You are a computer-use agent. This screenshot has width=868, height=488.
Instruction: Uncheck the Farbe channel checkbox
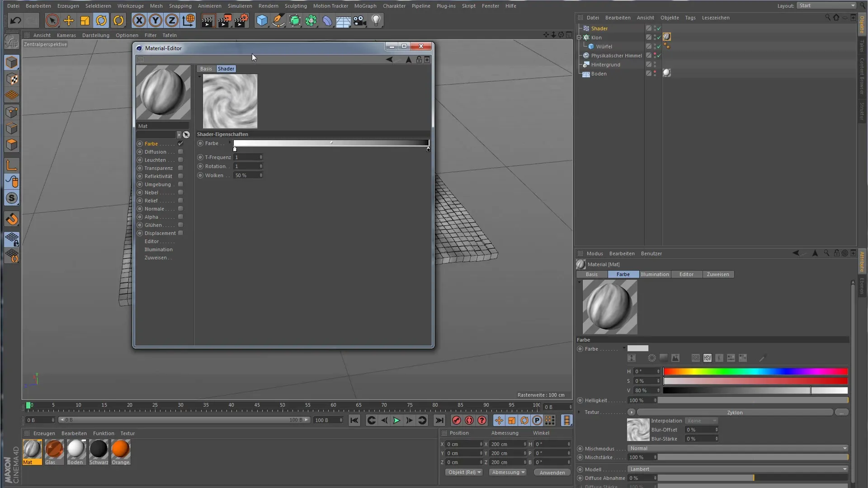180,144
